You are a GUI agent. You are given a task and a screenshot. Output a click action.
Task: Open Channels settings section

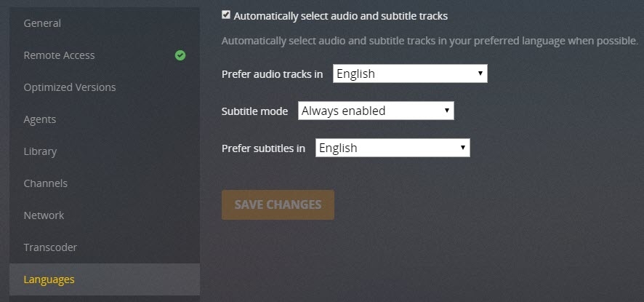(46, 183)
